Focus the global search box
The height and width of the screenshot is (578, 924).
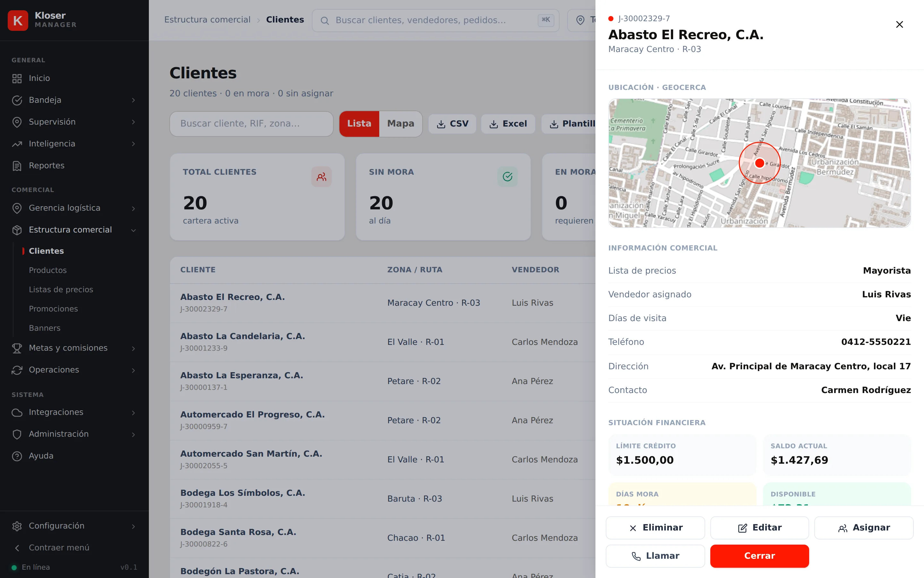pyautogui.click(x=435, y=20)
